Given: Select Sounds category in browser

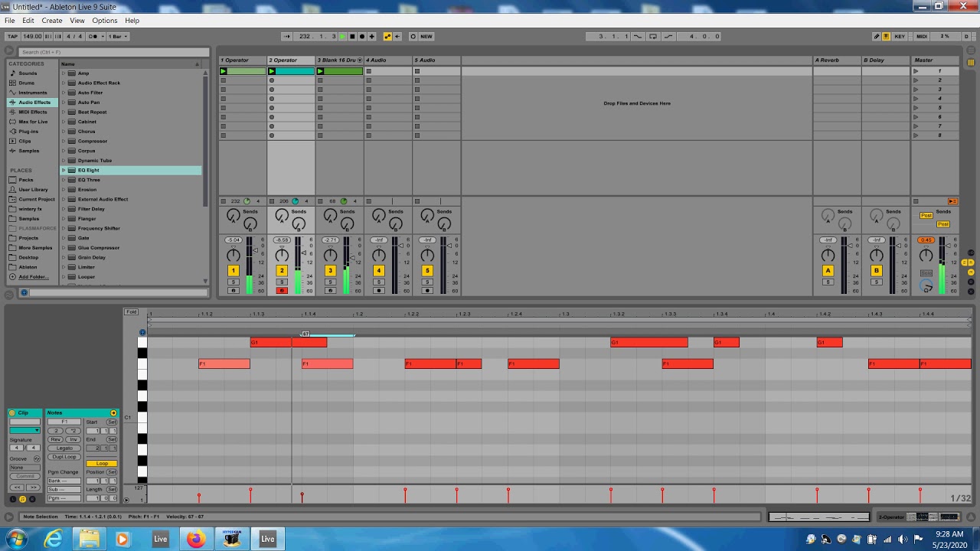Looking at the screenshot, I should point(28,73).
